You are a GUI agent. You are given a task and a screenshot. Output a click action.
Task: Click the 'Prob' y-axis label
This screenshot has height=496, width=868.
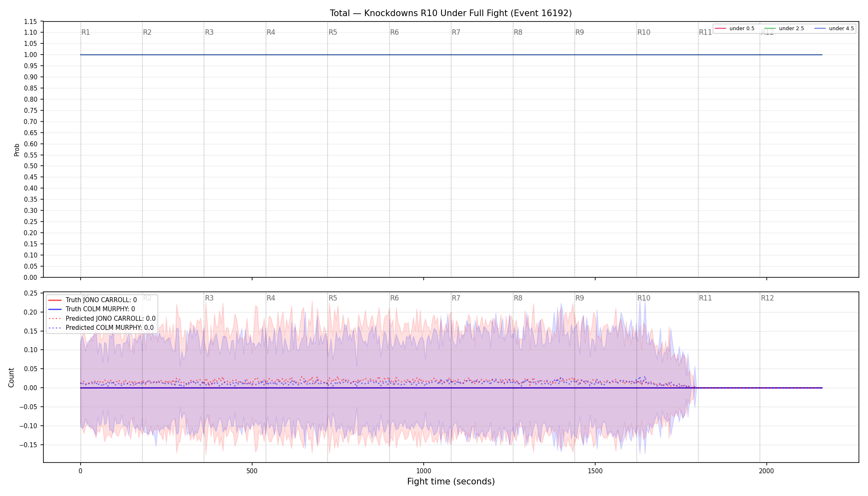(17, 150)
